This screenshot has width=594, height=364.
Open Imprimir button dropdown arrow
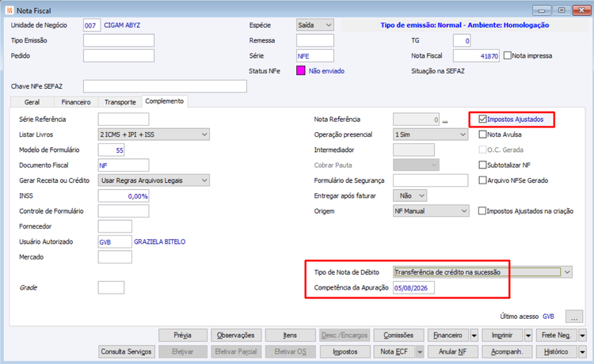click(x=528, y=336)
